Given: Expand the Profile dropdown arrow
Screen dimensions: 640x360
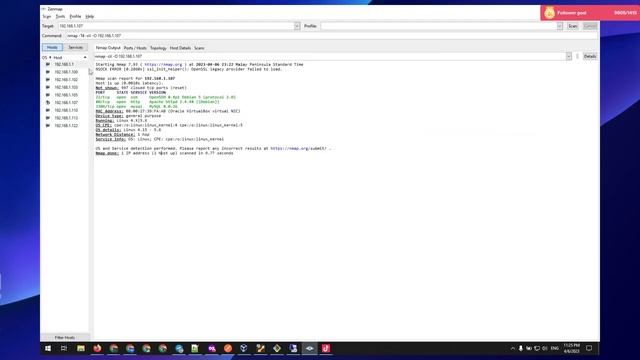Looking at the screenshot, I should [x=560, y=26].
